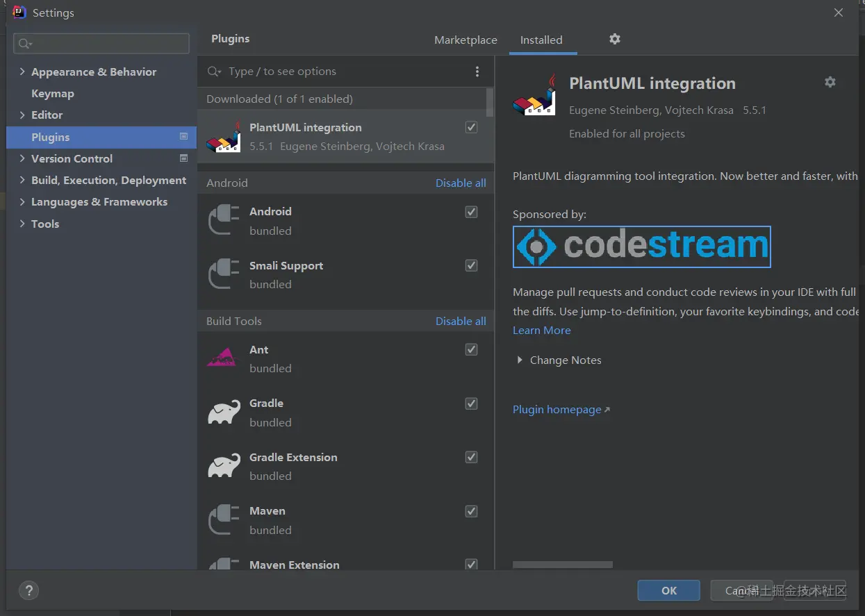Image resolution: width=865 pixels, height=616 pixels.
Task: Select the Gradle Extension plugin row
Action: (x=345, y=466)
